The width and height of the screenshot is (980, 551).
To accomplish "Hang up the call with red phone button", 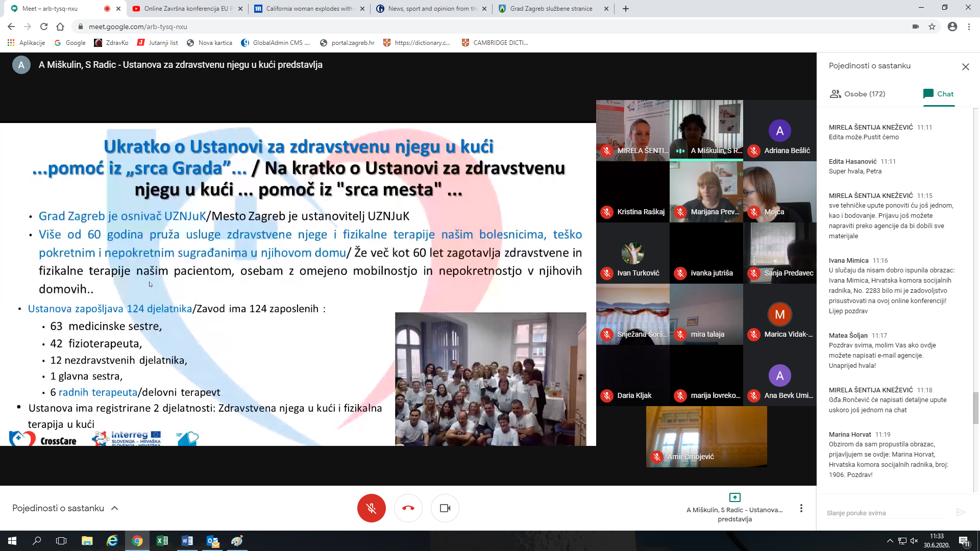I will coord(408,508).
